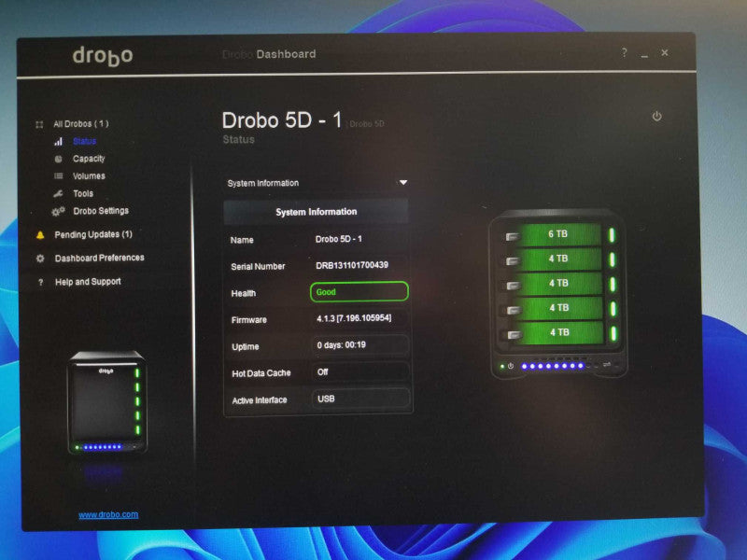Click the small Drobo device thumbnail
This screenshot has width=747, height=560.
(x=107, y=402)
